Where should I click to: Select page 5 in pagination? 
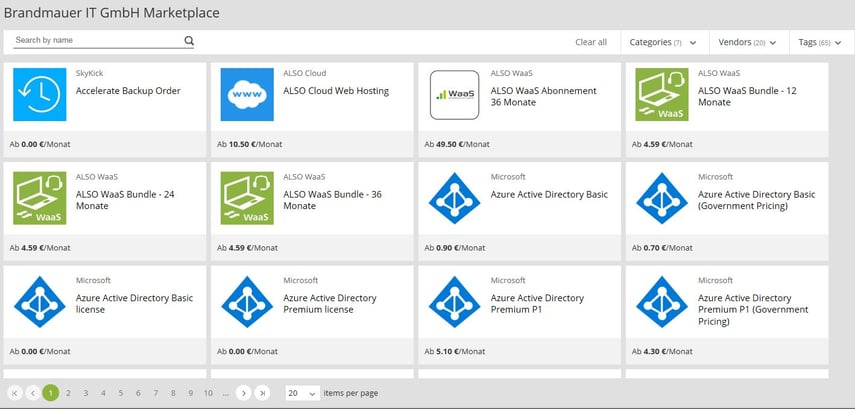point(121,393)
